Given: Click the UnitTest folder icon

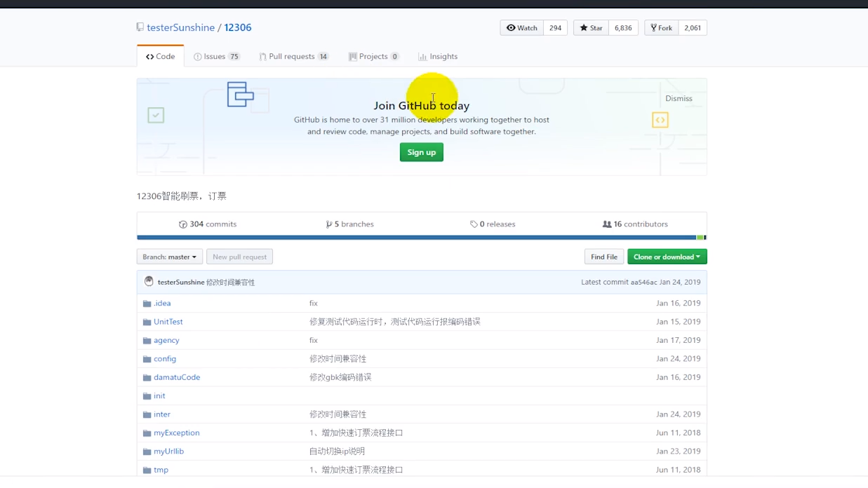Looking at the screenshot, I should 147,322.
